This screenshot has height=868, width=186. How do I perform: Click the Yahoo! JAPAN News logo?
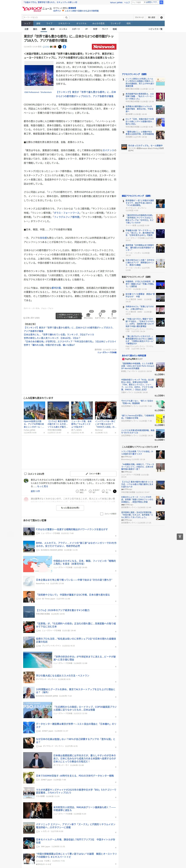click(37, 9)
